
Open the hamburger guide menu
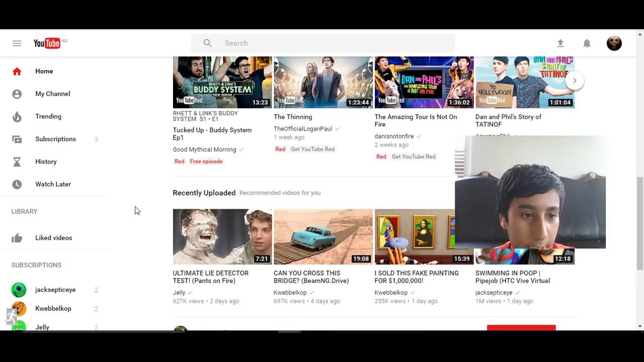[x=17, y=43]
